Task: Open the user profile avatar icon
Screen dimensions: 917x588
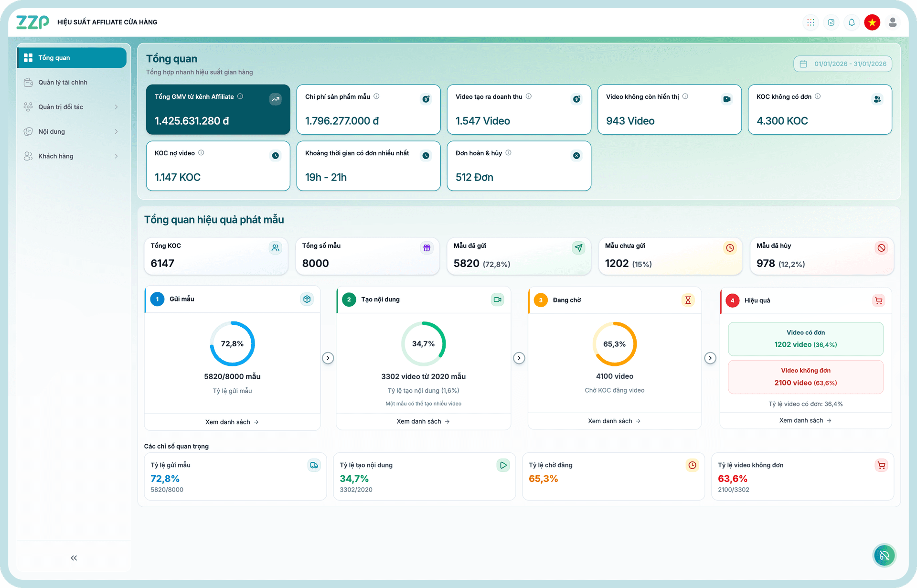Action: [892, 22]
